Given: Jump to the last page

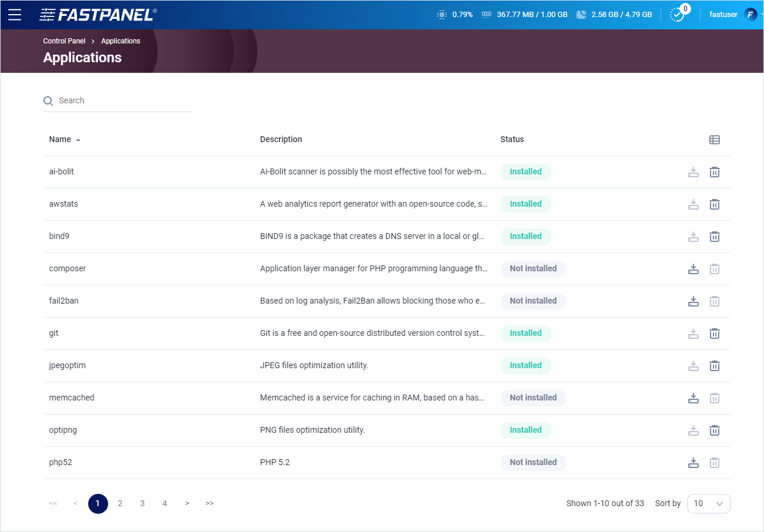Looking at the screenshot, I should click(209, 503).
